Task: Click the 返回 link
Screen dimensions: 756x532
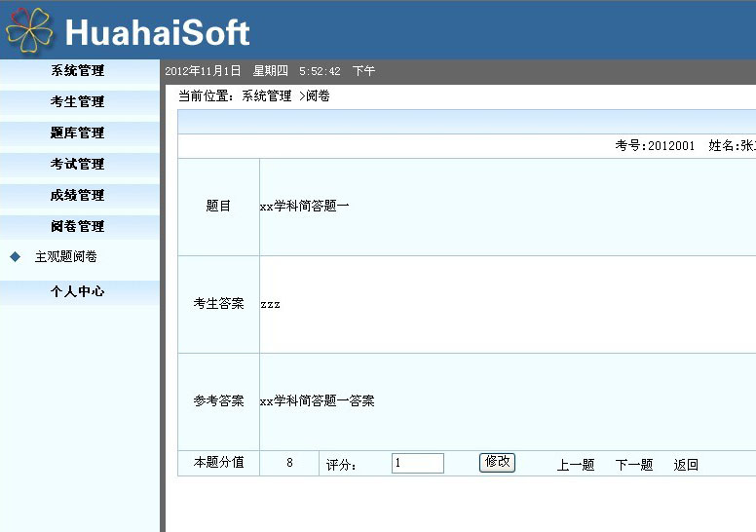Action: (686, 465)
